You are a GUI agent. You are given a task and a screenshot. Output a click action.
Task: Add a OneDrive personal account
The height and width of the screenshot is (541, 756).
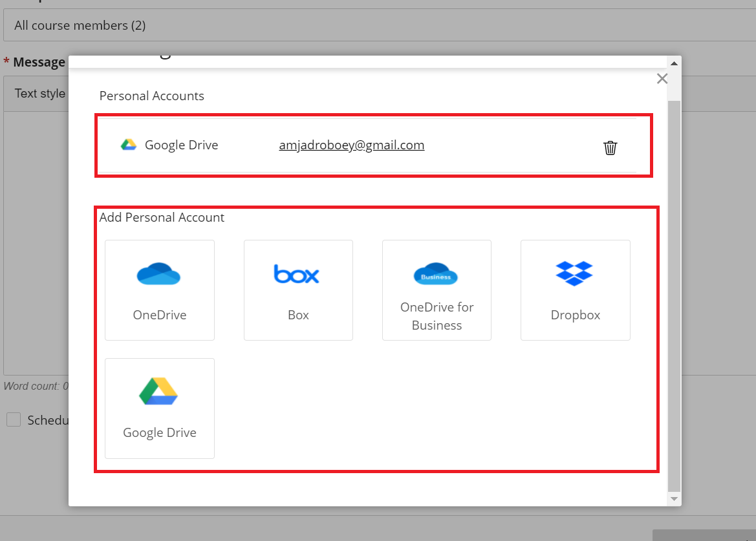click(x=160, y=290)
